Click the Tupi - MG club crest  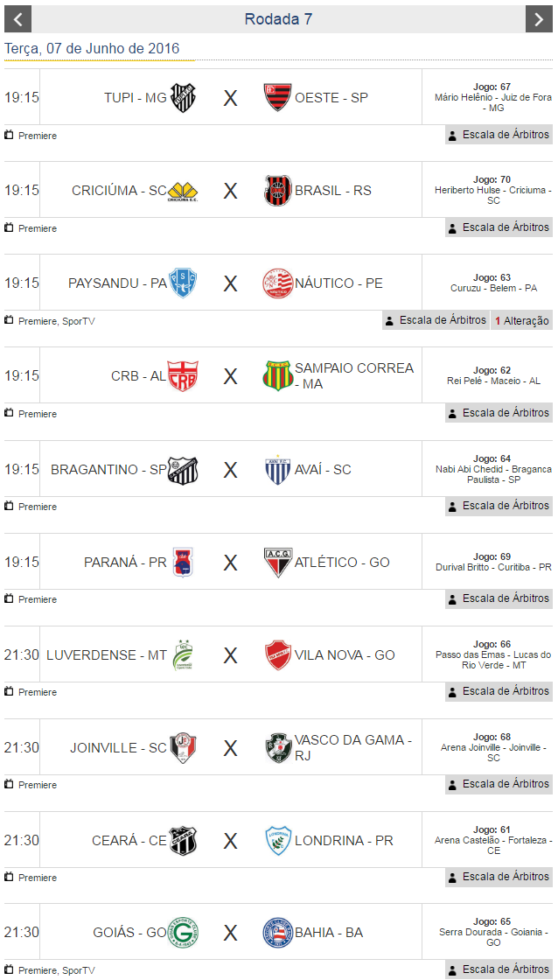(x=183, y=98)
